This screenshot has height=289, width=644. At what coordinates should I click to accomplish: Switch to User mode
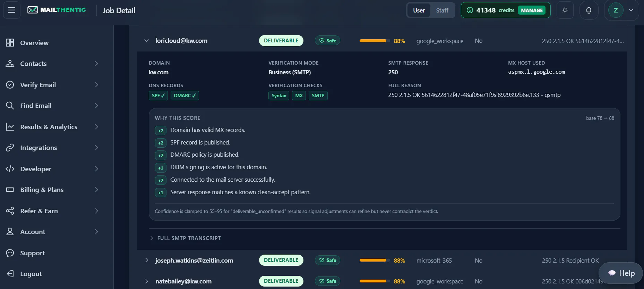tap(419, 10)
